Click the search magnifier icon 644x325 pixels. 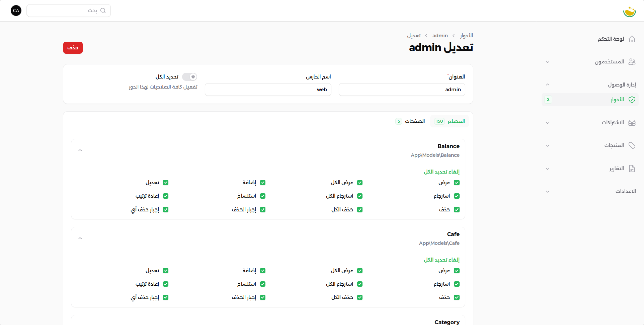click(103, 11)
